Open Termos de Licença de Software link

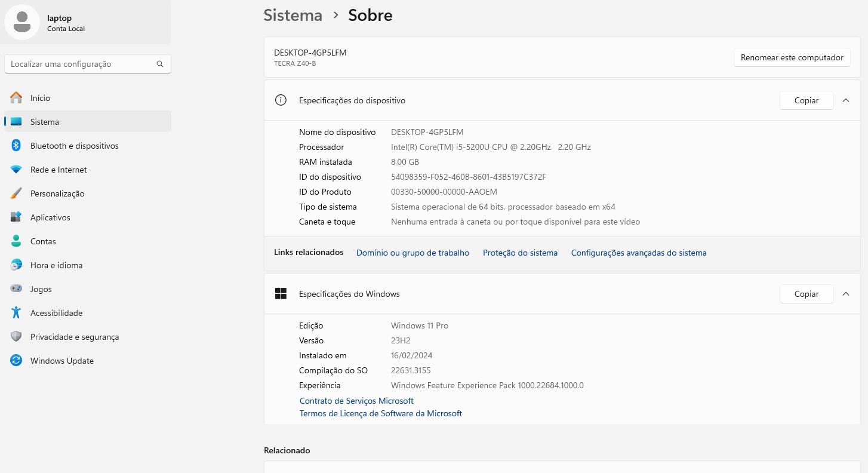pos(381,413)
